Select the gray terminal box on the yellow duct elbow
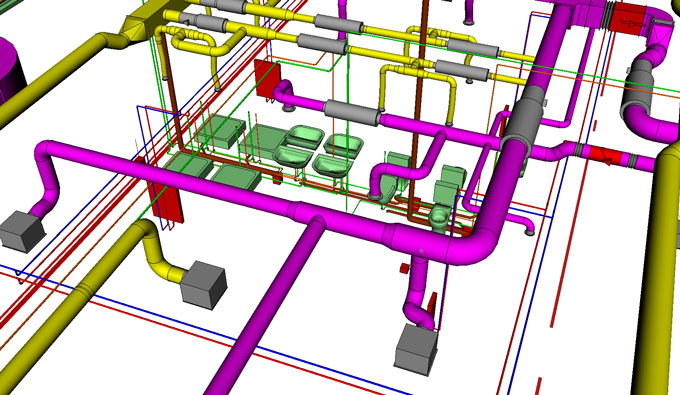The height and width of the screenshot is (395, 680). tap(203, 285)
